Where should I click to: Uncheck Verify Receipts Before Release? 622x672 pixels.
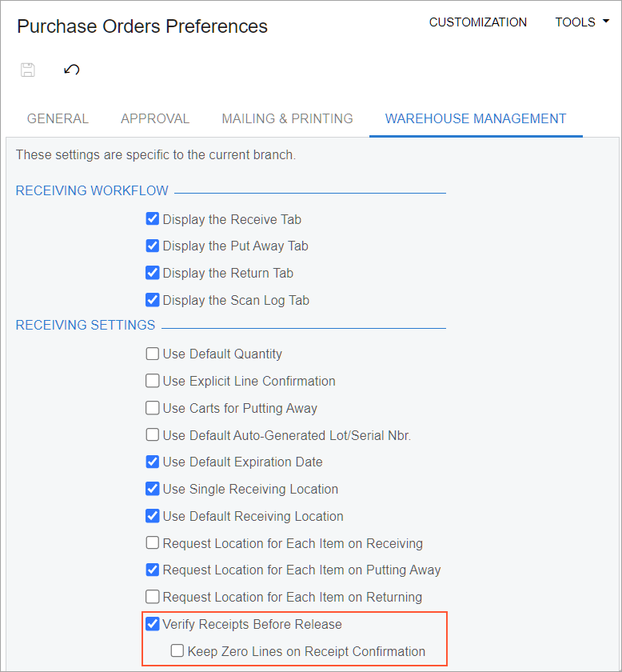153,624
